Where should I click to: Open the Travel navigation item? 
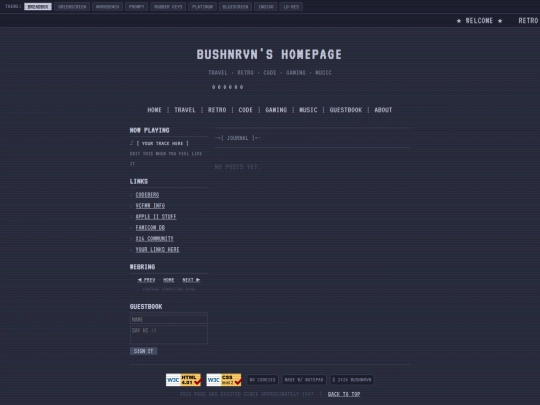[185, 110]
